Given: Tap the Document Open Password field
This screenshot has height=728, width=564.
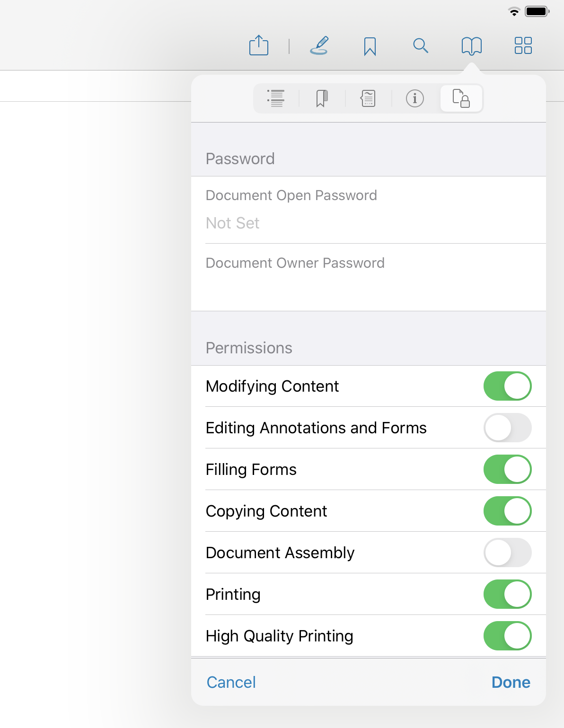Looking at the screenshot, I should 368,210.
